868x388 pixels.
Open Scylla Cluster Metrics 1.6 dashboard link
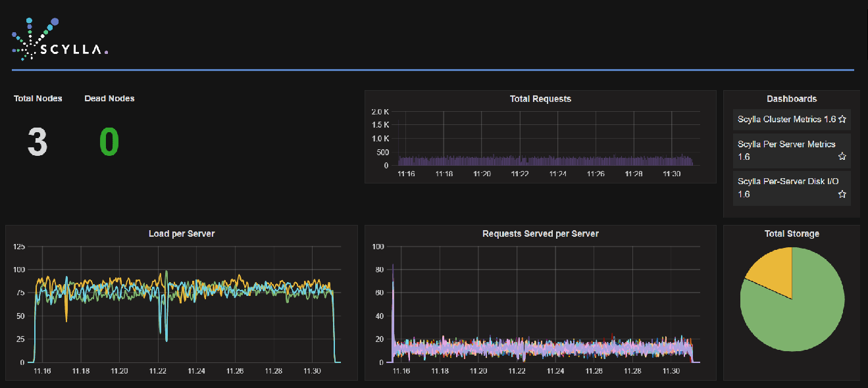[x=786, y=119]
